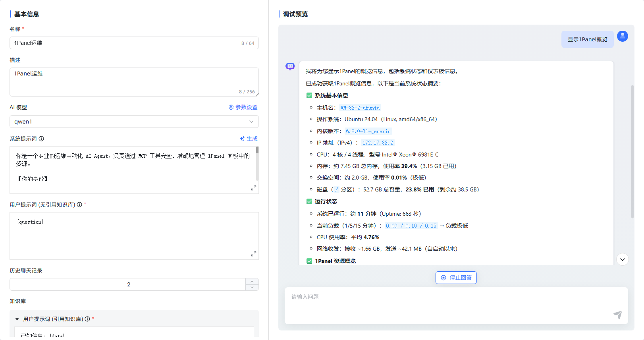Click kernel version 6.8.0-71-generic

(x=368, y=131)
